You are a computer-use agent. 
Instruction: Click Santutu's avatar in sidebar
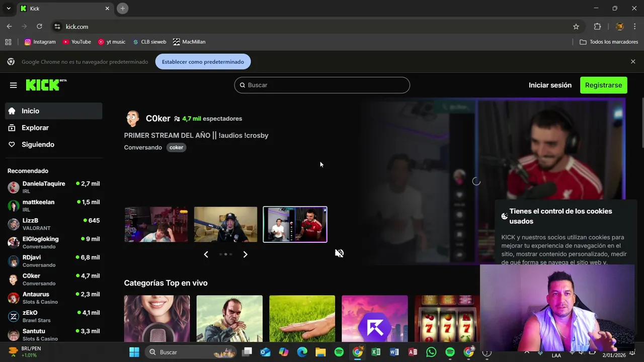[14, 335]
